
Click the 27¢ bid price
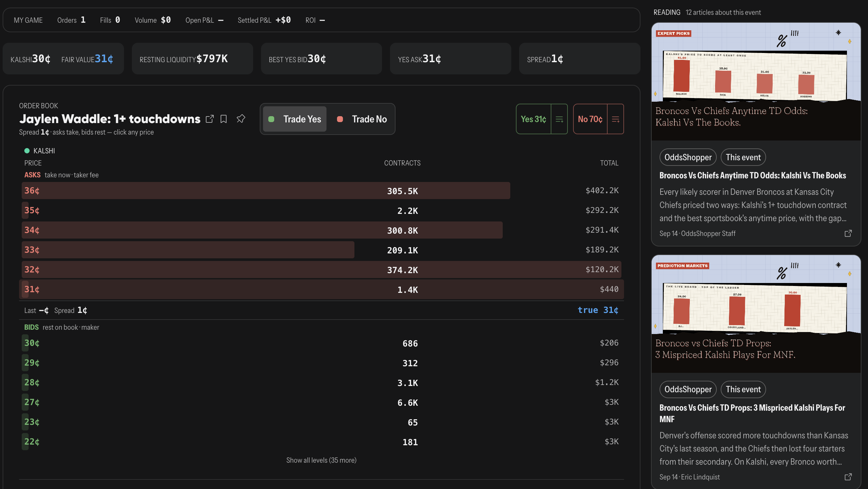pyautogui.click(x=32, y=402)
